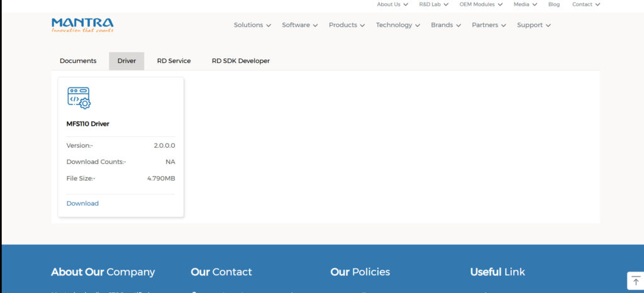Open the Technology dropdown
Screen dimensions: 644x293
point(398,25)
